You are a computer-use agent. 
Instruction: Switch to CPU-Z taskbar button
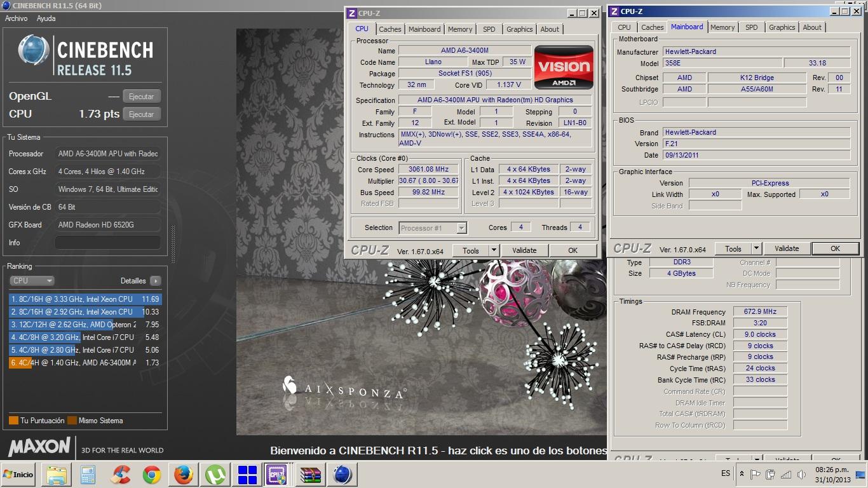point(278,475)
